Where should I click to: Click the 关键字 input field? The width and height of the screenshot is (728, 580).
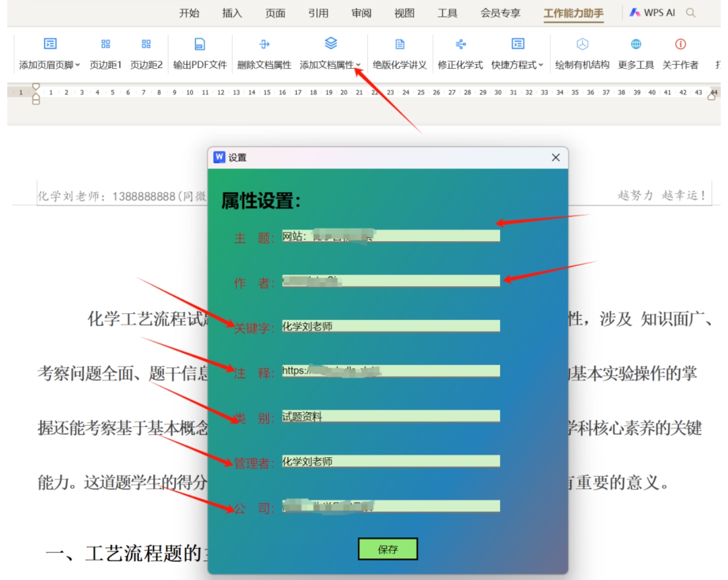click(390, 327)
